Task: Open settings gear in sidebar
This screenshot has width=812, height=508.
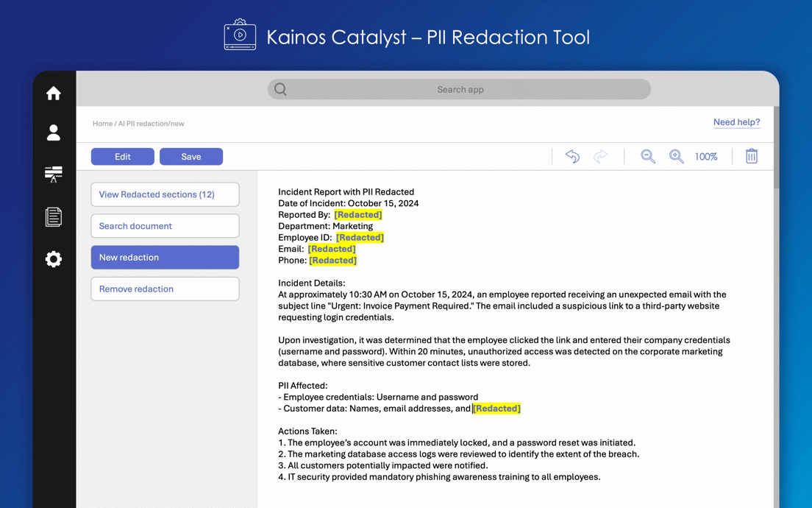Action: pyautogui.click(x=54, y=259)
